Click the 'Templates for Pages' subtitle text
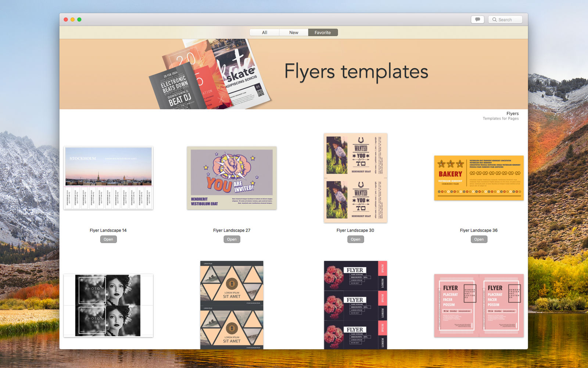 pyautogui.click(x=501, y=118)
